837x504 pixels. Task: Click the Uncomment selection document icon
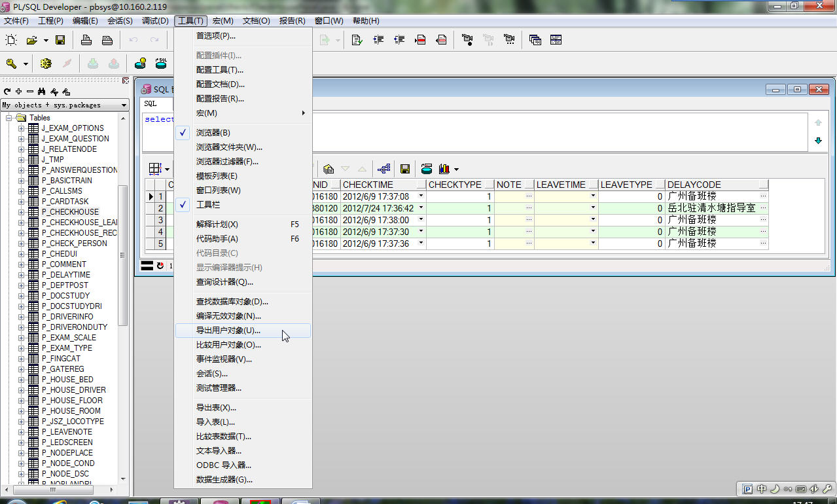[441, 40]
